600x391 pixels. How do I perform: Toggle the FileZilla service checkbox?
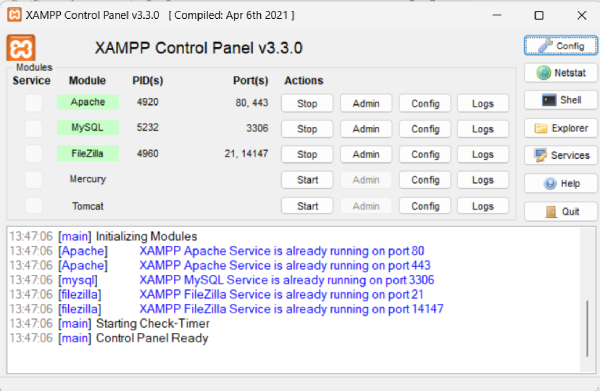click(33, 154)
